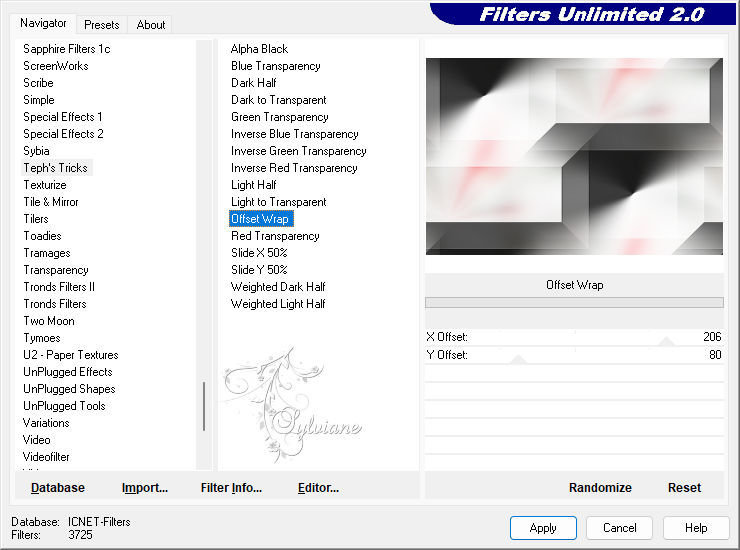
Task: Select UnPlugged Effects category
Action: (x=68, y=372)
